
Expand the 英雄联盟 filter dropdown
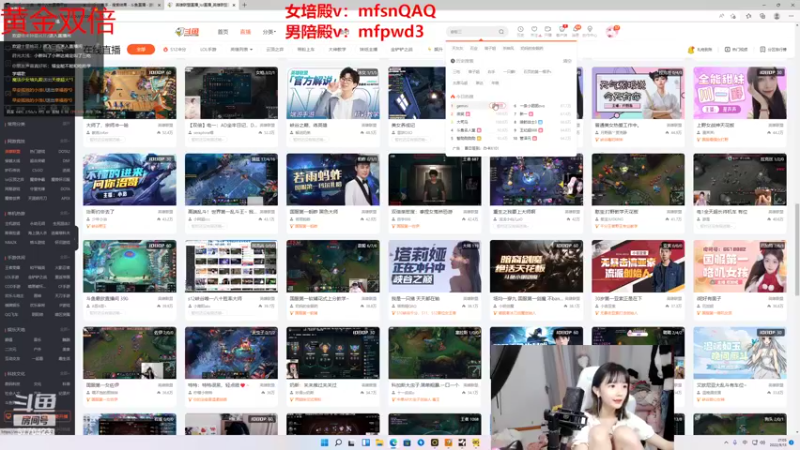coord(241,49)
